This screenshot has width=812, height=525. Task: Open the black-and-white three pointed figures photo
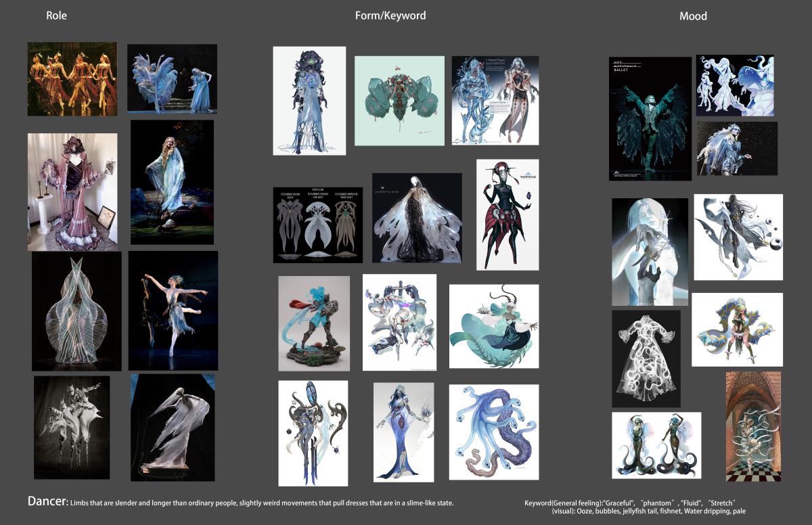coord(72,427)
